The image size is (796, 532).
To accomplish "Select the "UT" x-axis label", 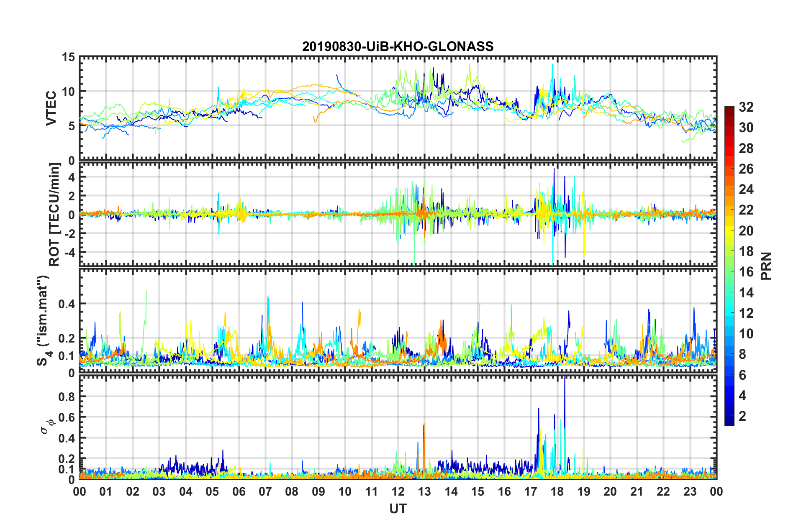I will pyautogui.click(x=398, y=509).
